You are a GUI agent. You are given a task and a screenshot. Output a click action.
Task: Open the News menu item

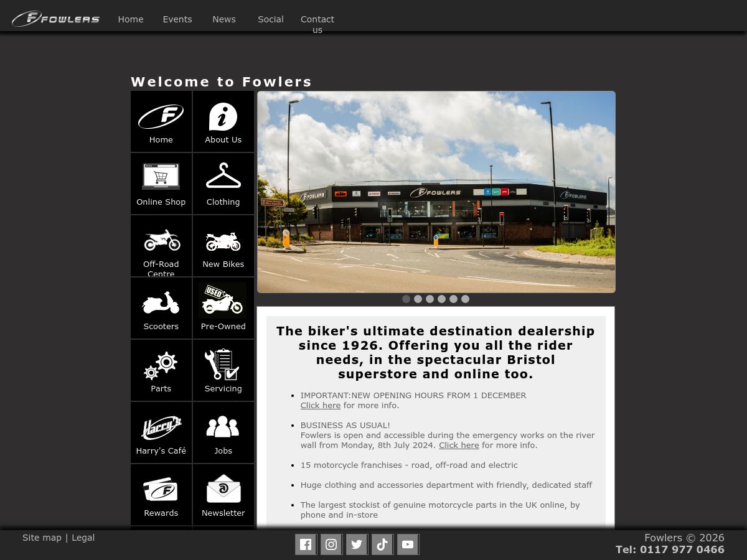224,19
